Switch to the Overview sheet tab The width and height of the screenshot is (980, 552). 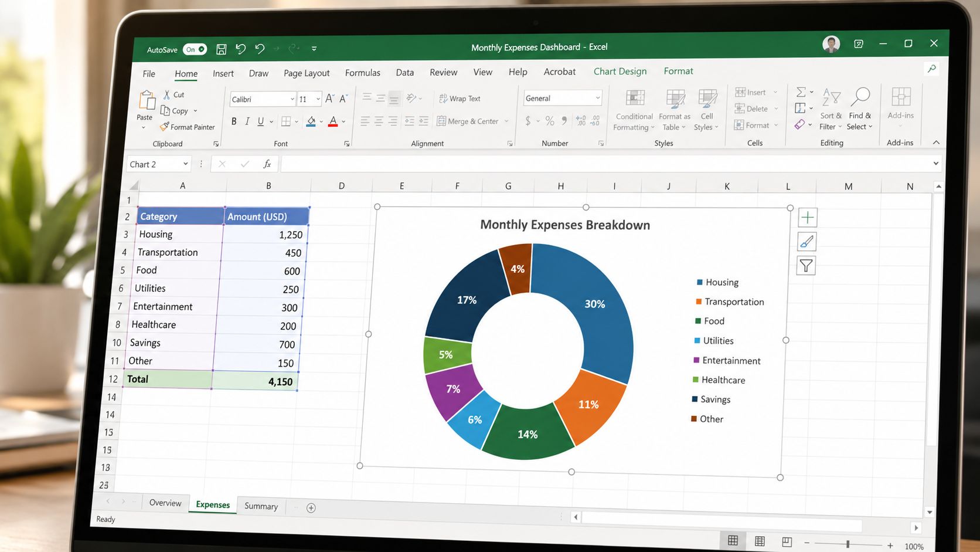coord(165,503)
